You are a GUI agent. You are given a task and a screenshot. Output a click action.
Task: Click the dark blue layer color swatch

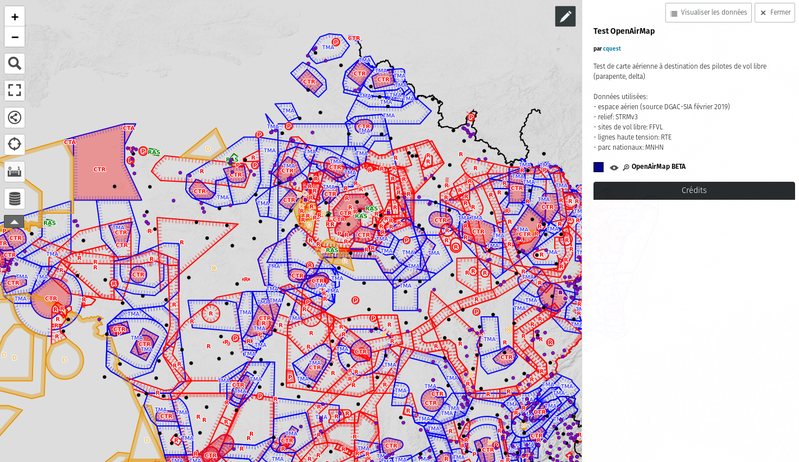coord(599,167)
